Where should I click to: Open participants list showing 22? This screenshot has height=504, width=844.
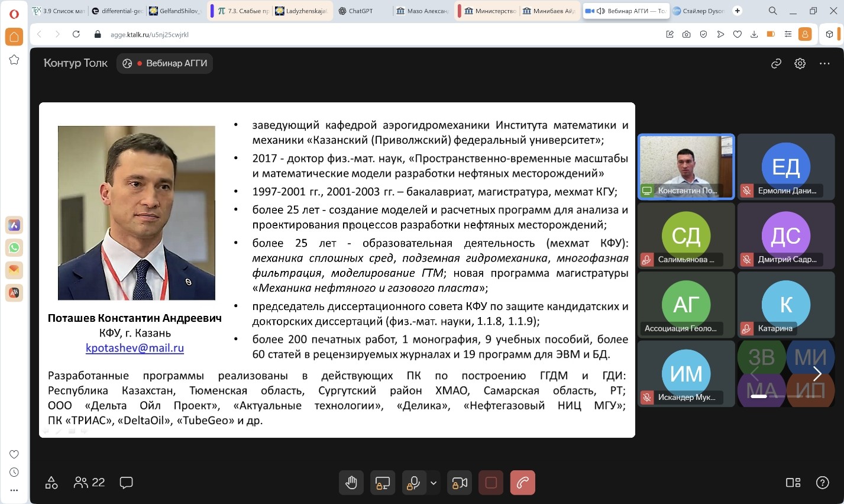coord(89,483)
